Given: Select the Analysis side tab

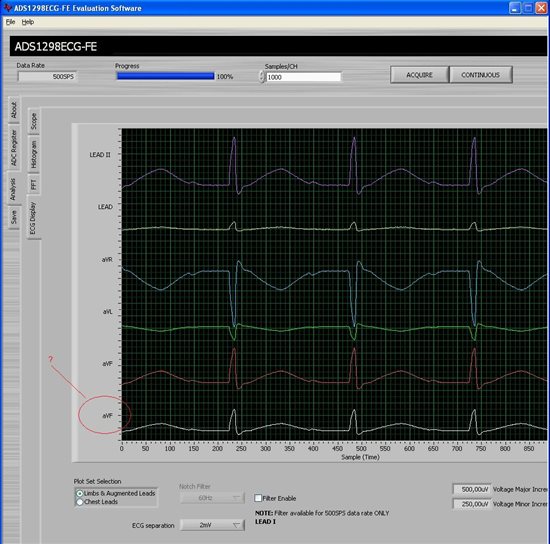Looking at the screenshot, I should pyautogui.click(x=13, y=189).
